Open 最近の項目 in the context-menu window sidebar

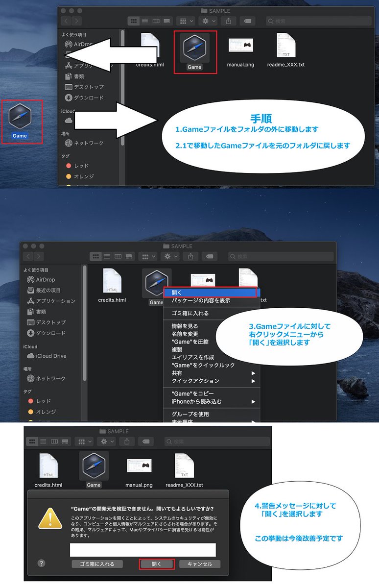(x=44, y=290)
